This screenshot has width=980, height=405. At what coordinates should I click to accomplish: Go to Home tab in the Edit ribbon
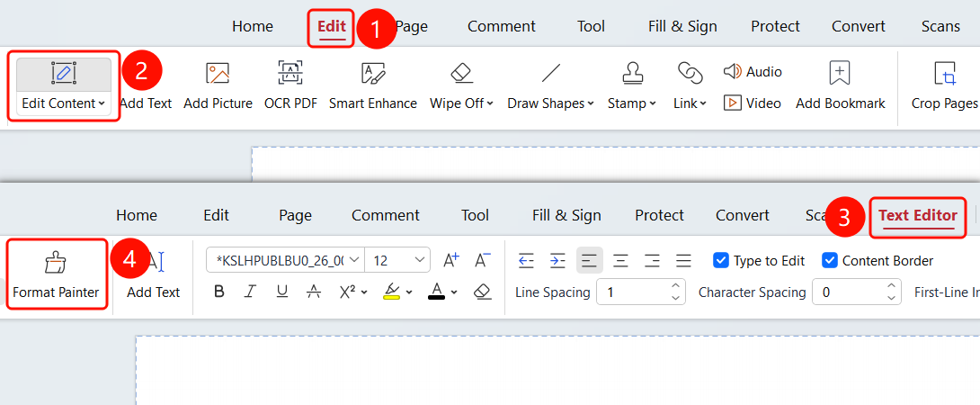[x=253, y=26]
